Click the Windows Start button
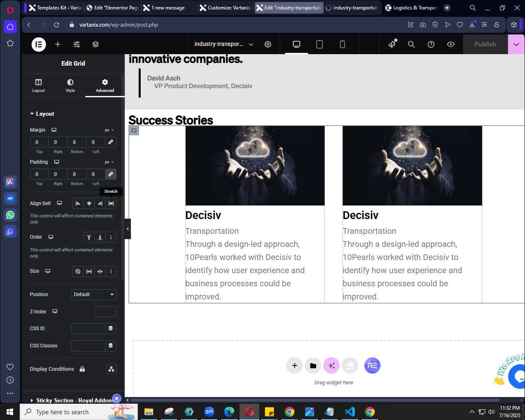The image size is (525, 420). [x=10, y=412]
